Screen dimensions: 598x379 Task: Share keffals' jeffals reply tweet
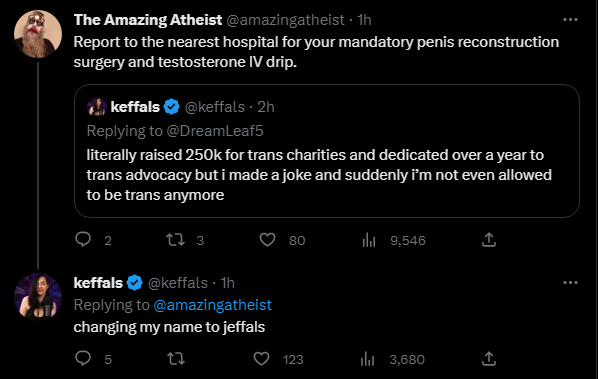tap(489, 359)
